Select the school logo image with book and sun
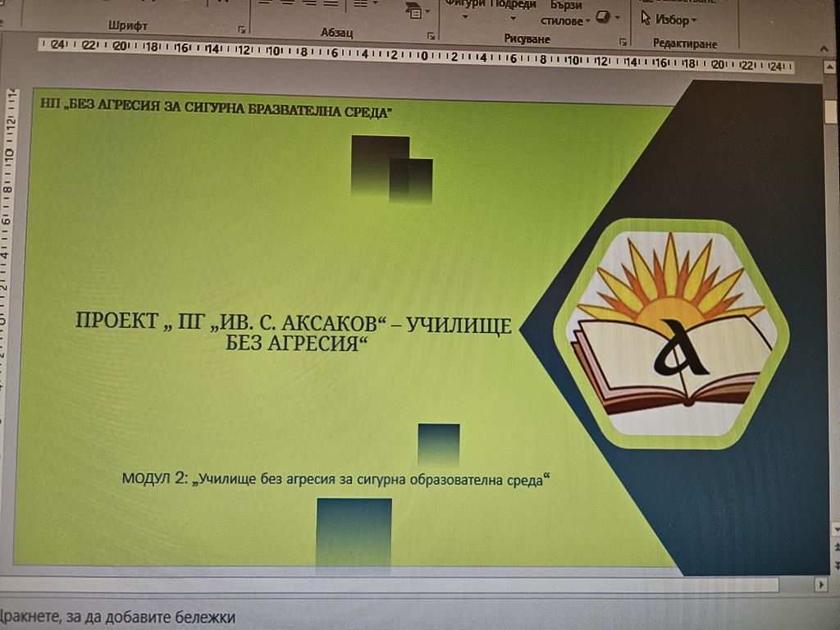 pyautogui.click(x=671, y=333)
